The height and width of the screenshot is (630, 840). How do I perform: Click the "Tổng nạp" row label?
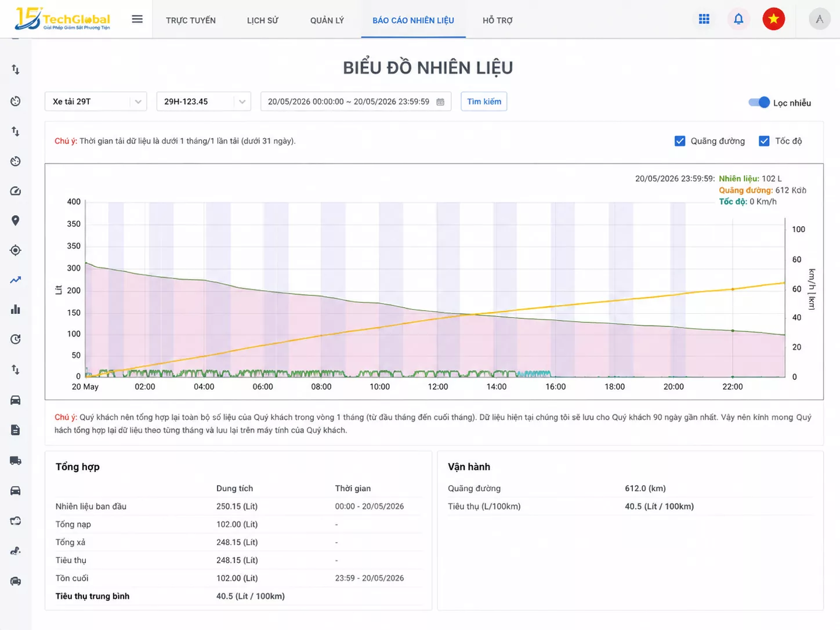click(x=73, y=524)
